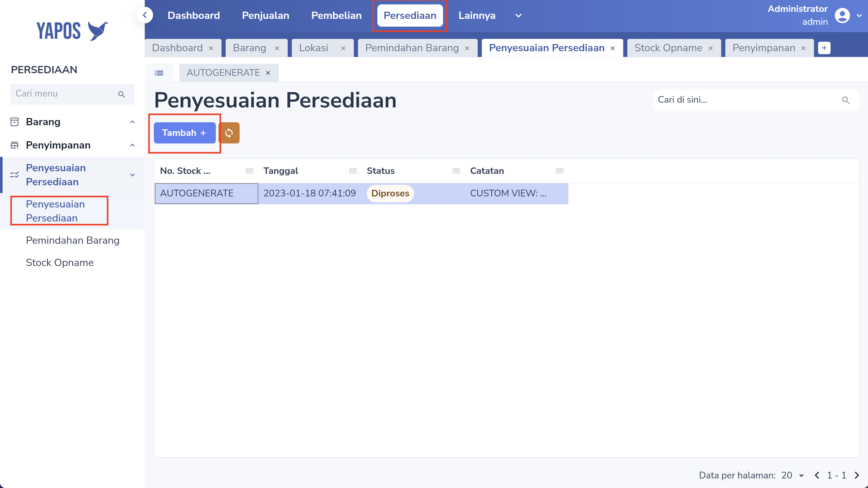Screen dimensions: 868x488
Task: Open column menu for Tanggal column
Action: click(x=353, y=171)
